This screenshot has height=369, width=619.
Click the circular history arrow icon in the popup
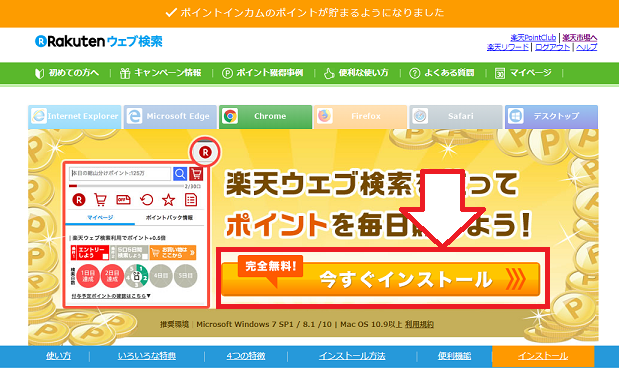[x=146, y=200]
